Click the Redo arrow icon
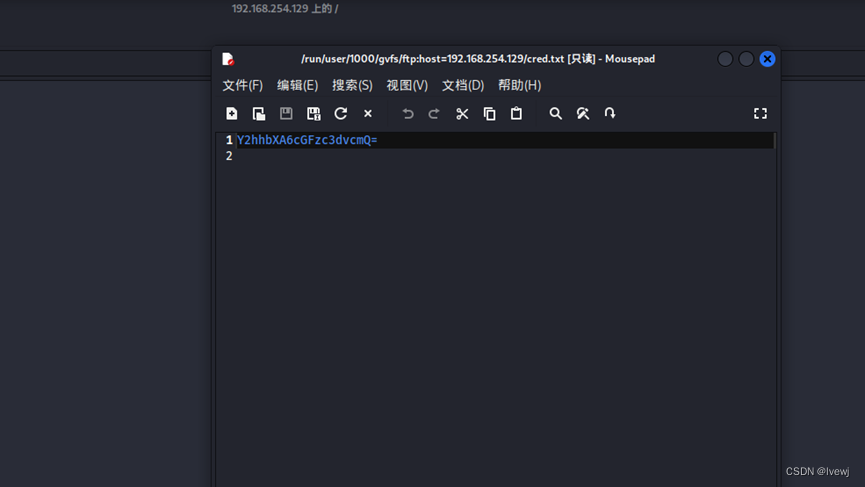 click(x=434, y=114)
